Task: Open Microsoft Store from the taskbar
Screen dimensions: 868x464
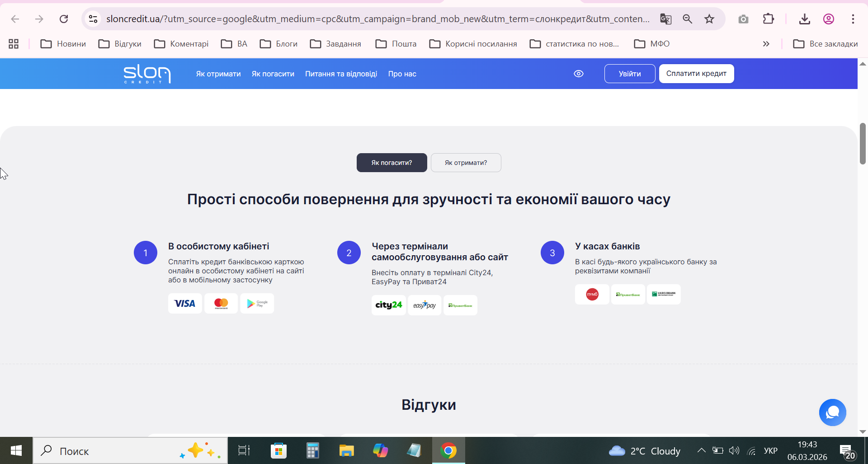Action: (x=278, y=450)
